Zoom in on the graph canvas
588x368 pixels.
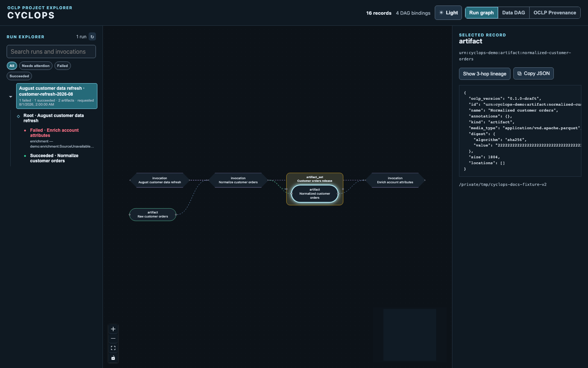coord(113,329)
